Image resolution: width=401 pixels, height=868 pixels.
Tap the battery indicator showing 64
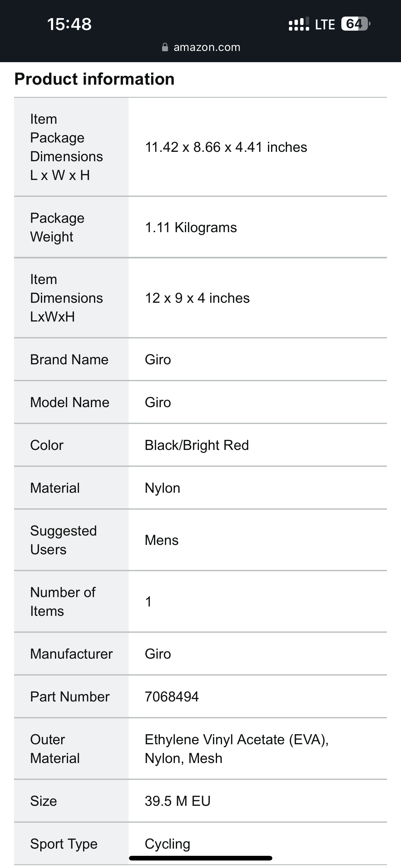pyautogui.click(x=355, y=24)
